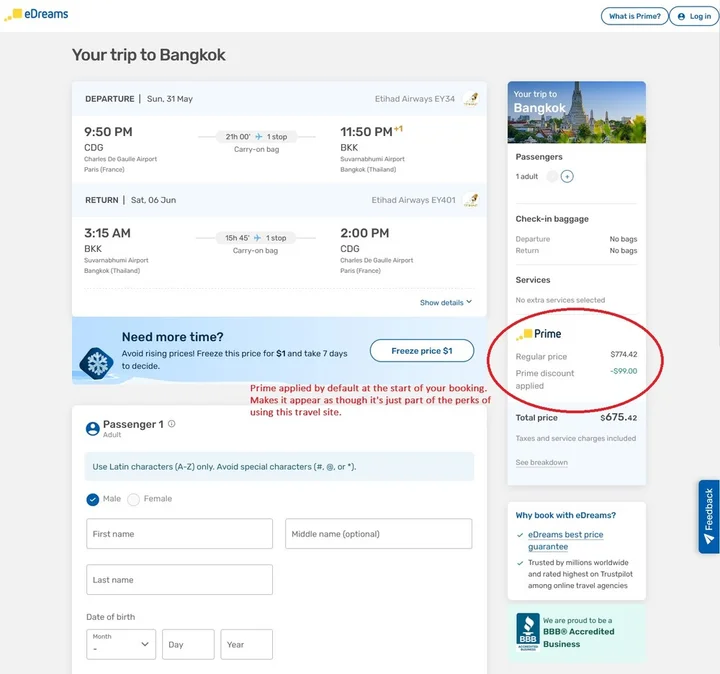This screenshot has height=674, width=720.
Task: Click the Etihad Airways logo on departure flight
Action: pyautogui.click(x=471, y=99)
